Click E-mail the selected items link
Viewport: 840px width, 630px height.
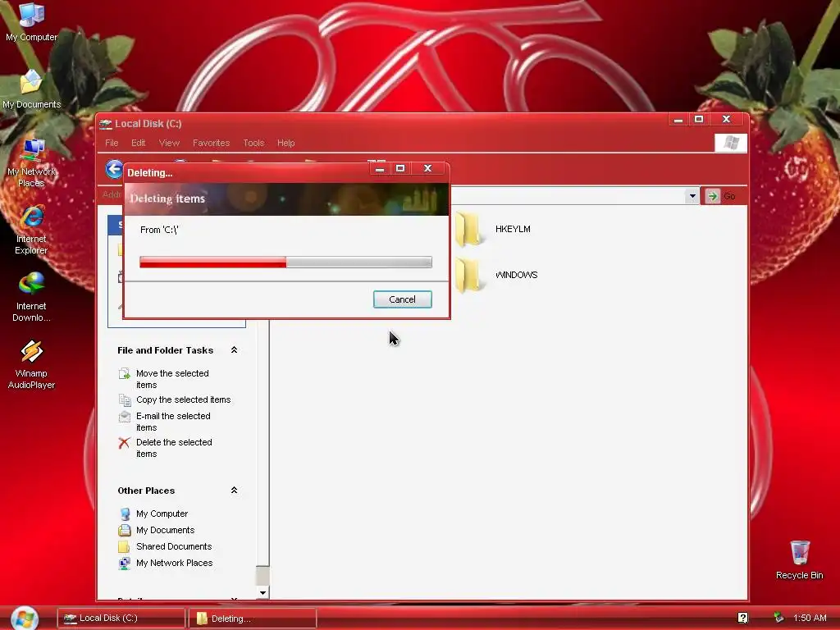tap(173, 422)
